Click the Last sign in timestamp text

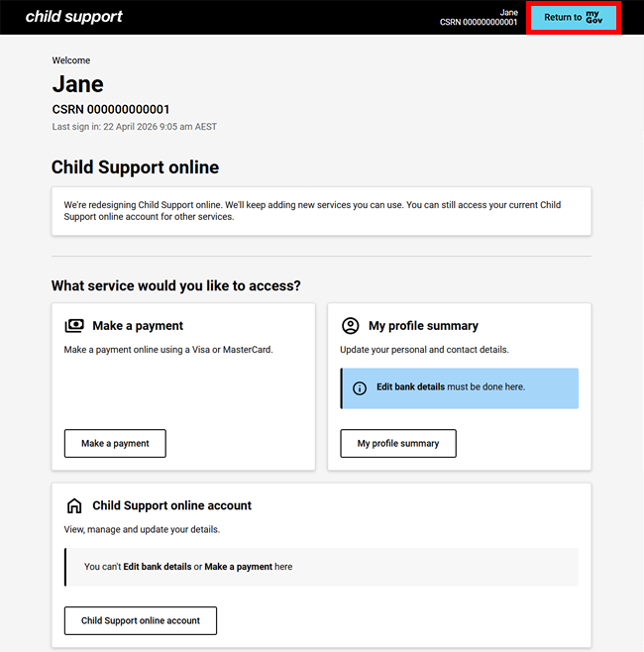(x=134, y=127)
